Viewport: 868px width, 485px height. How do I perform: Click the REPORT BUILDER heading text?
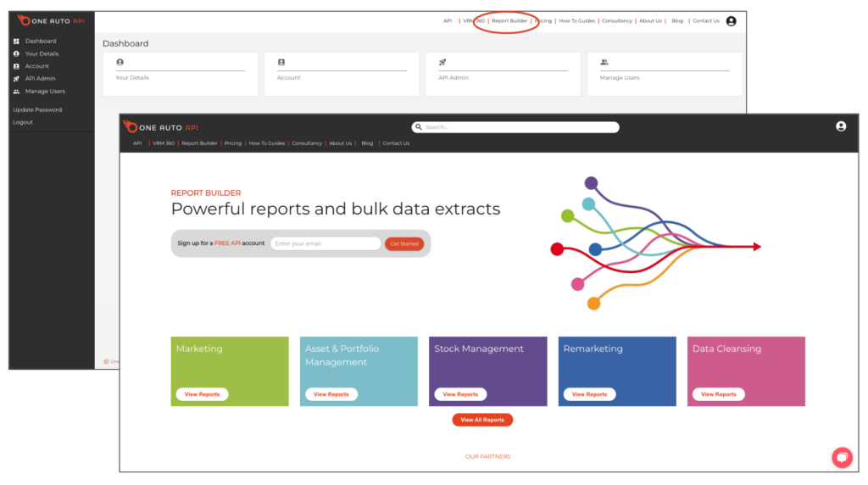click(x=206, y=193)
